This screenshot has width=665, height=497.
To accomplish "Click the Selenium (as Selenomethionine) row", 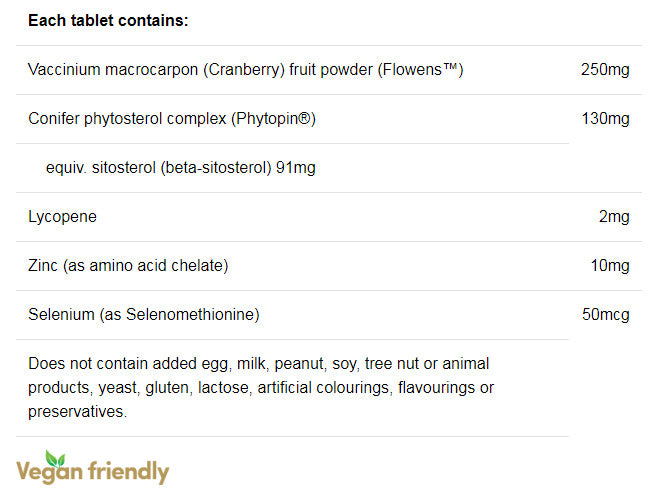I will point(144,315).
